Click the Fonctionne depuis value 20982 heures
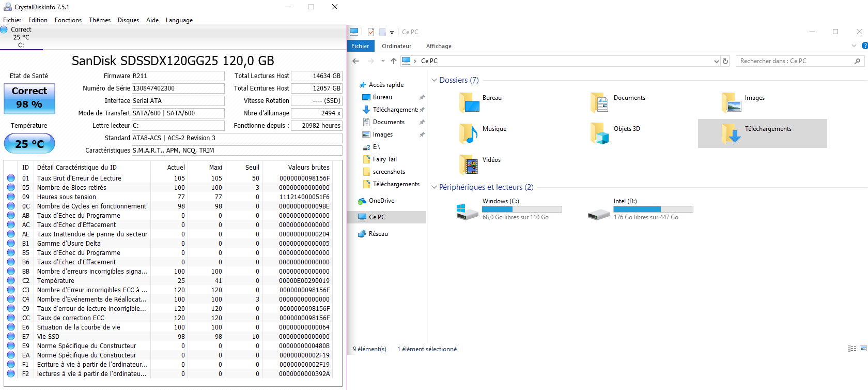The width and height of the screenshot is (868, 390). click(x=316, y=126)
